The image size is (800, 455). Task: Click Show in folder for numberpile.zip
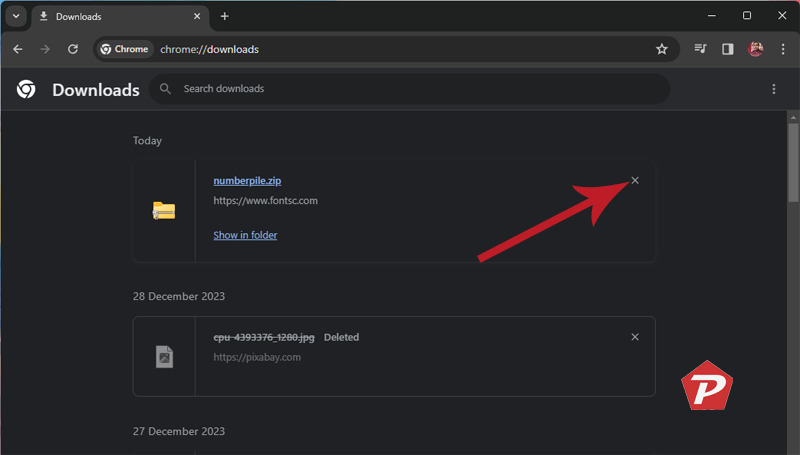point(245,235)
